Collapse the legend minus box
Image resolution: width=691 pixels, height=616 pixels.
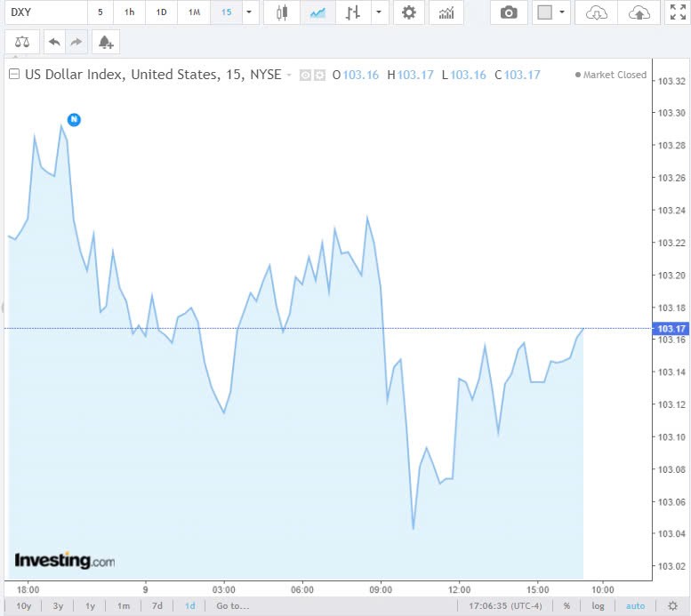[x=14, y=74]
